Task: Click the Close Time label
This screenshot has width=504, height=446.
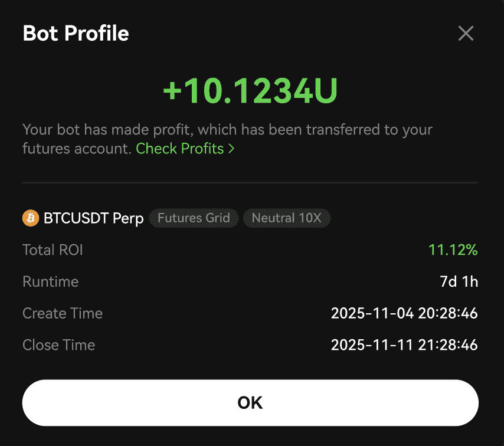Action: [58, 345]
